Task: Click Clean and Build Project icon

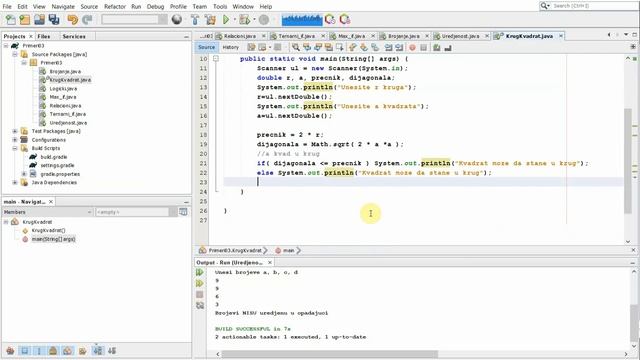Action: [210, 19]
